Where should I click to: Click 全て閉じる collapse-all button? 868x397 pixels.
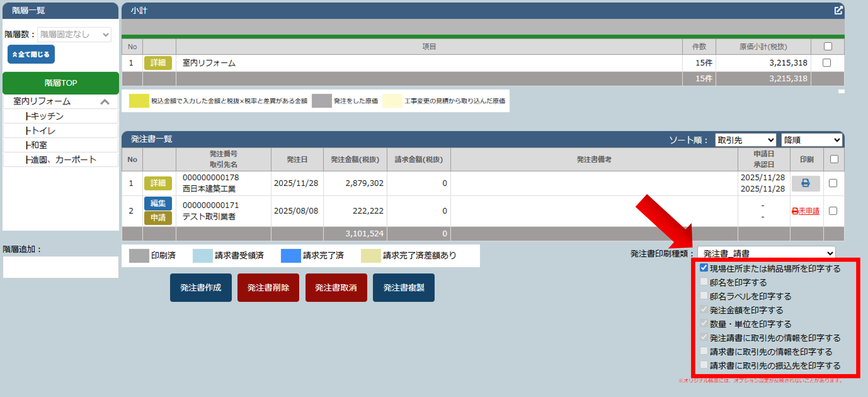tap(31, 54)
